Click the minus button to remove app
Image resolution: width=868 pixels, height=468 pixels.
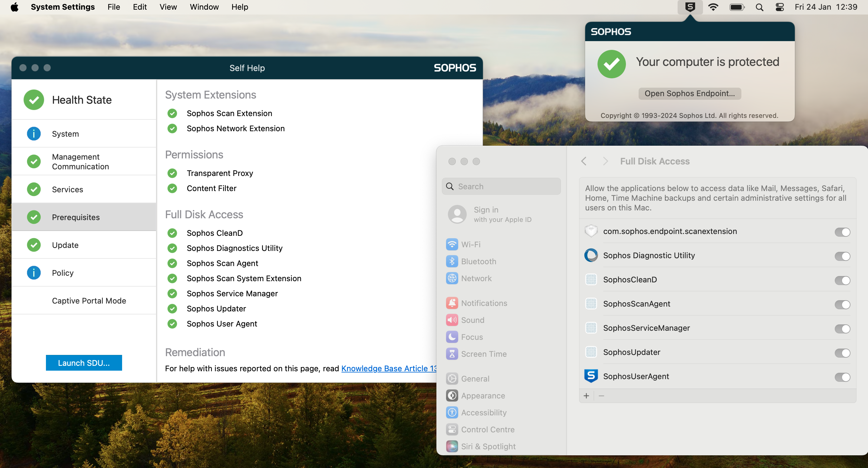tap(601, 396)
